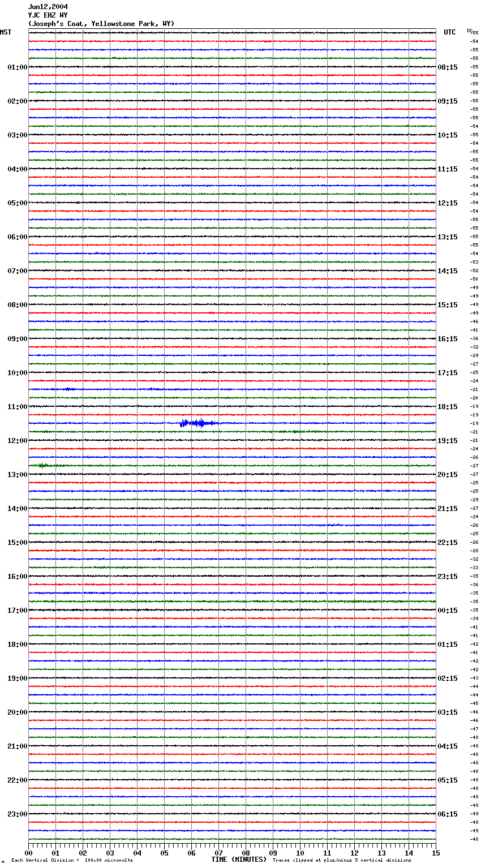Click the 07:00 MST time label
This screenshot has width=481, height=868.
pyautogui.click(x=18, y=271)
